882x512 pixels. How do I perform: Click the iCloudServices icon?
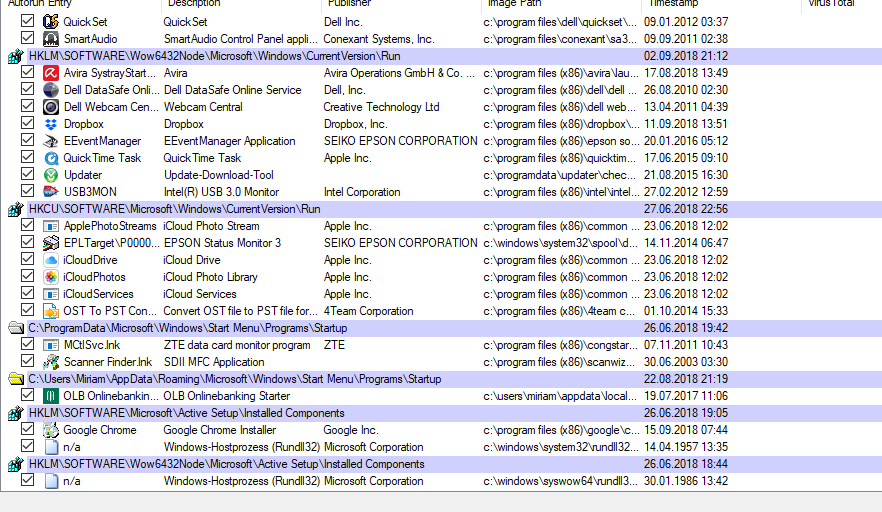[51, 294]
